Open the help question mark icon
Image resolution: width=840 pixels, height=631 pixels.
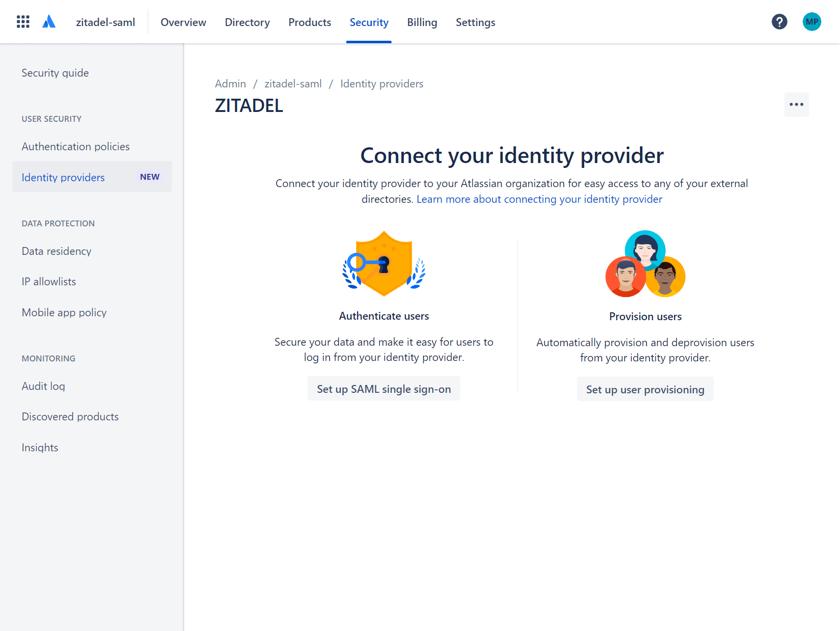click(779, 22)
